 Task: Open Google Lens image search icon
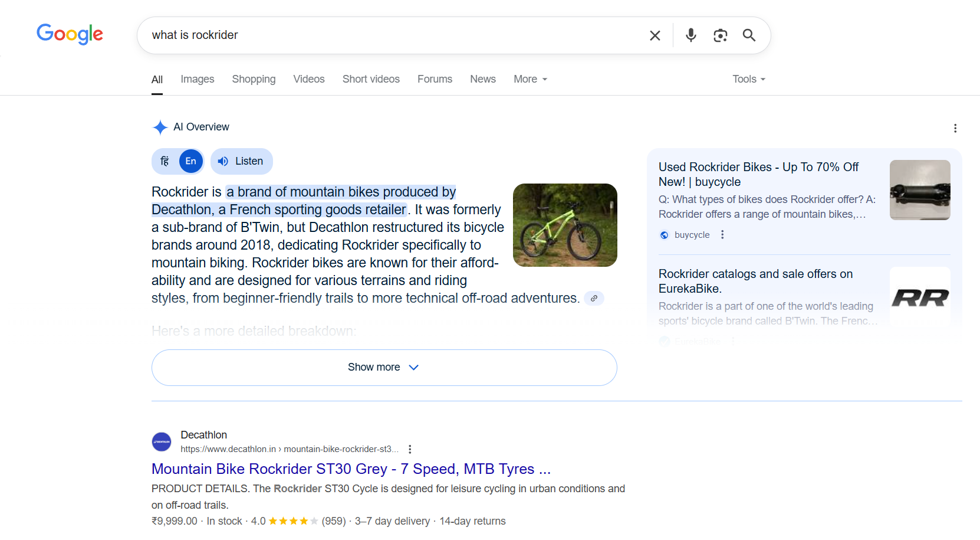(x=720, y=35)
